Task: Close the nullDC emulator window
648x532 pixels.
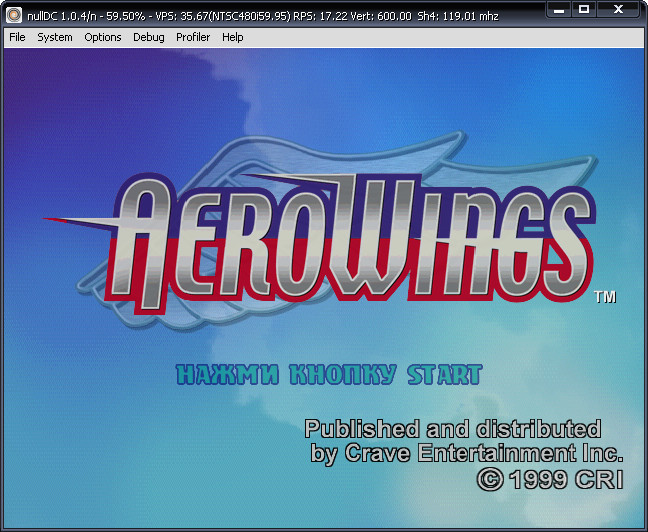Action: coord(619,10)
